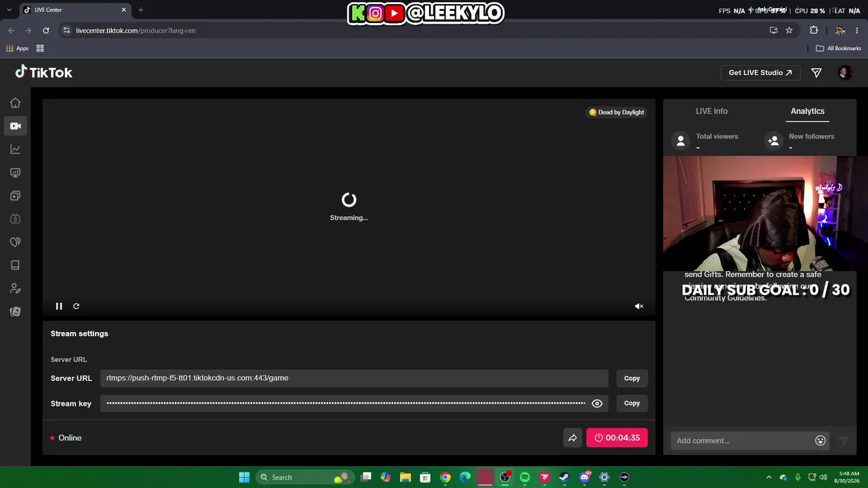Click the TikTok logo
Image resolution: width=868 pixels, height=488 pixels.
coord(43,73)
